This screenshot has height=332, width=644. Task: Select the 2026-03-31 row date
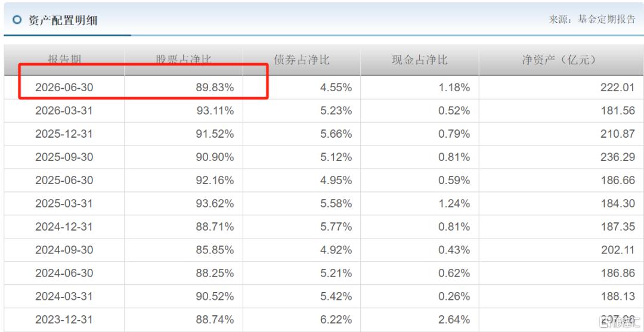(x=64, y=111)
